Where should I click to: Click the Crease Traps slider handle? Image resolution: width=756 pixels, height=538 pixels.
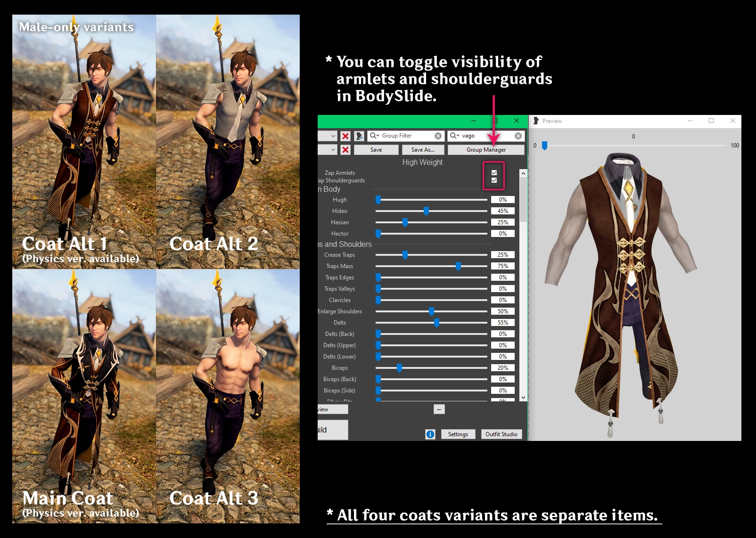(405, 255)
